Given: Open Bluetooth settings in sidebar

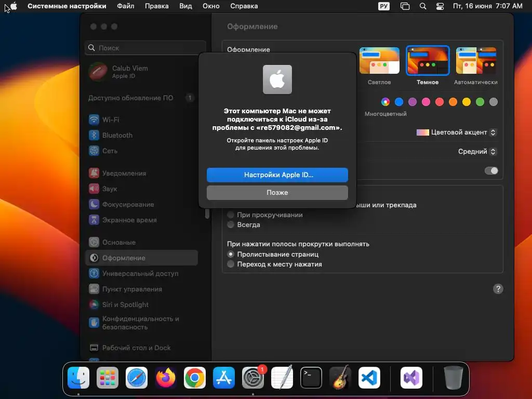Looking at the screenshot, I should point(141,135).
